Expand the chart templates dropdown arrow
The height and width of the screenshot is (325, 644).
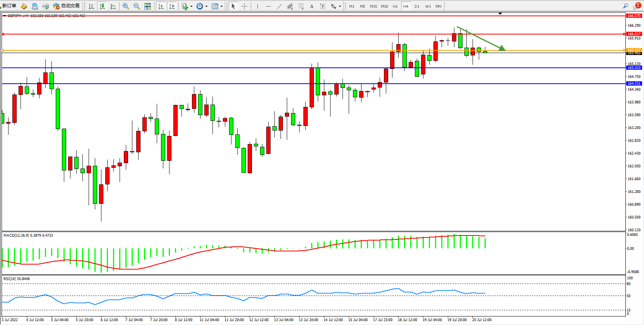[221, 6]
